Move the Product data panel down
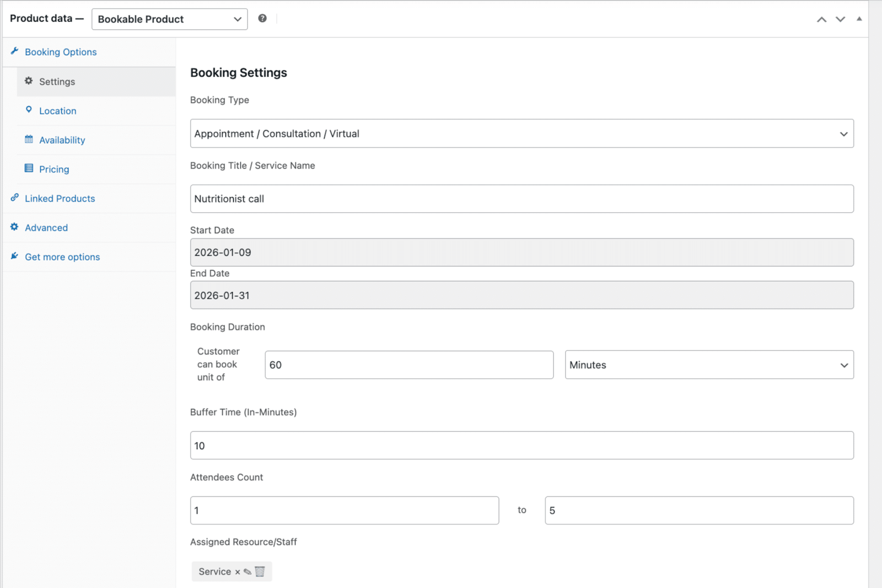Image resolution: width=882 pixels, height=588 pixels. [x=840, y=19]
